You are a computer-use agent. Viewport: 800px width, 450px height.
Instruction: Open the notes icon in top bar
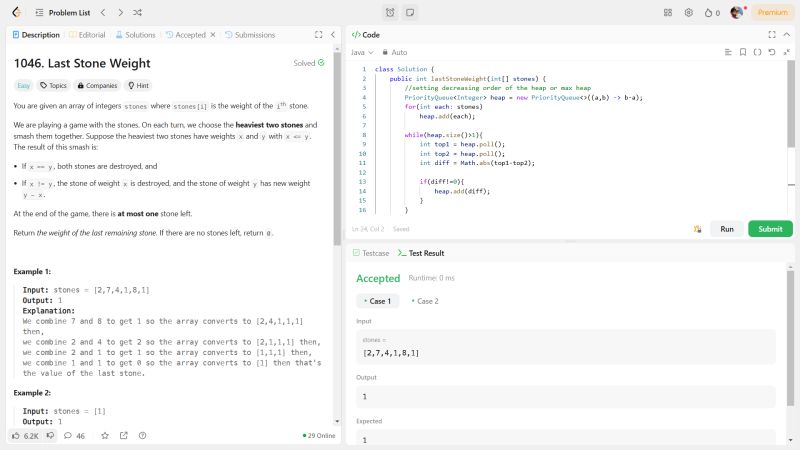pyautogui.click(x=410, y=12)
